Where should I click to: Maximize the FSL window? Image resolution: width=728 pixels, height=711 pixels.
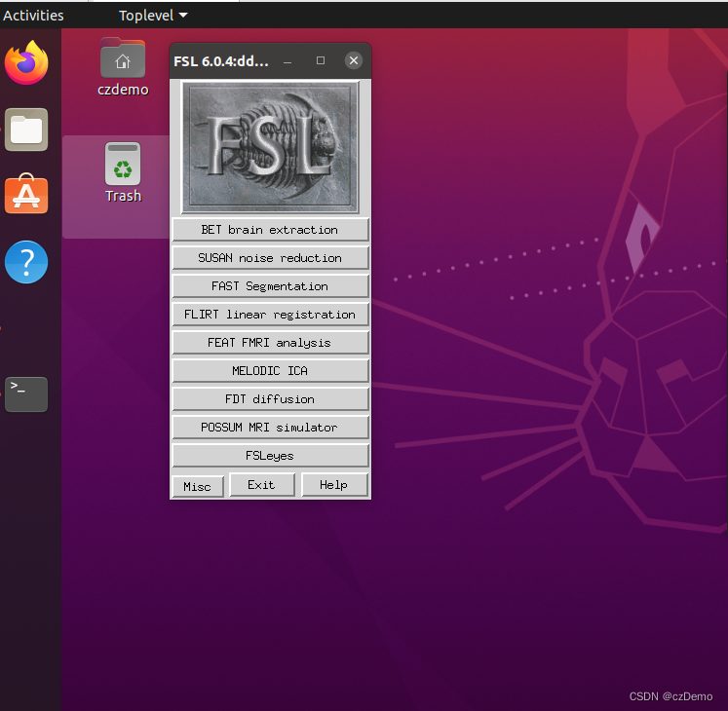321,60
